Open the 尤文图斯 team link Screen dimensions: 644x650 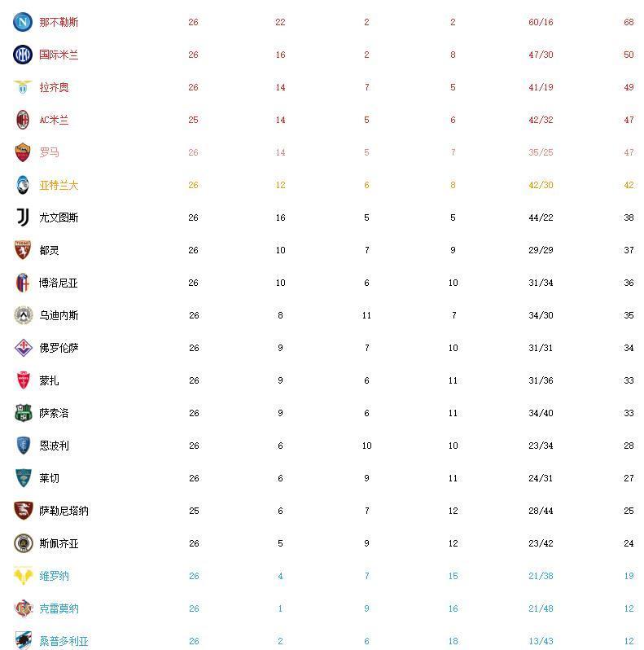click(59, 217)
